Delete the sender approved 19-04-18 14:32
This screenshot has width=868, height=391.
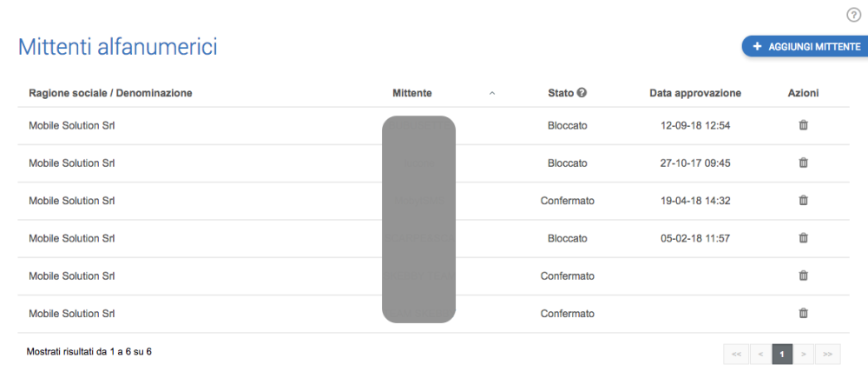tap(803, 201)
